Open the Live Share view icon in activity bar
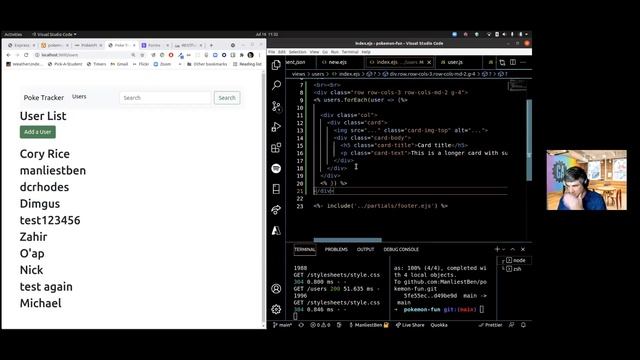Image resolution: width=640 pixels, height=360 pixels. pyautogui.click(x=276, y=210)
